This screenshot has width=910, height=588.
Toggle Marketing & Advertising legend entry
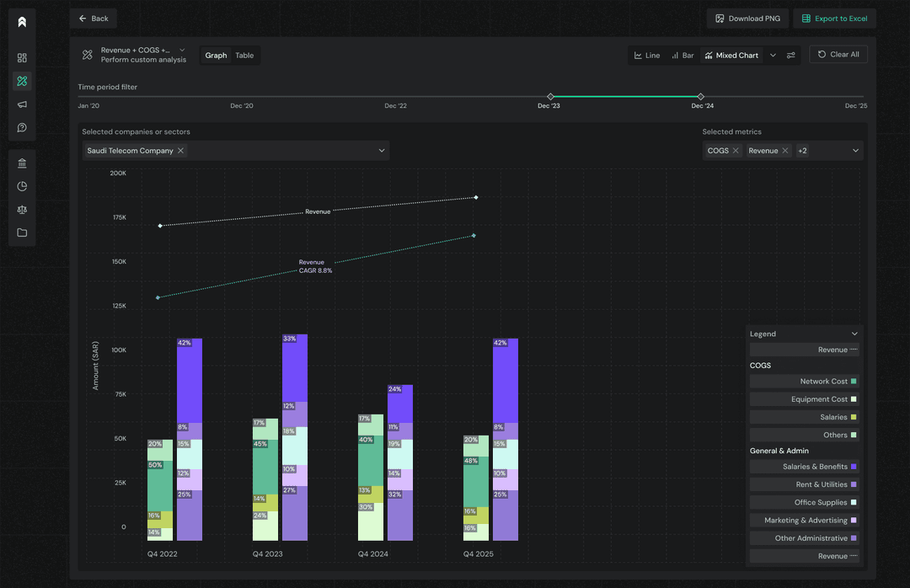tap(805, 521)
